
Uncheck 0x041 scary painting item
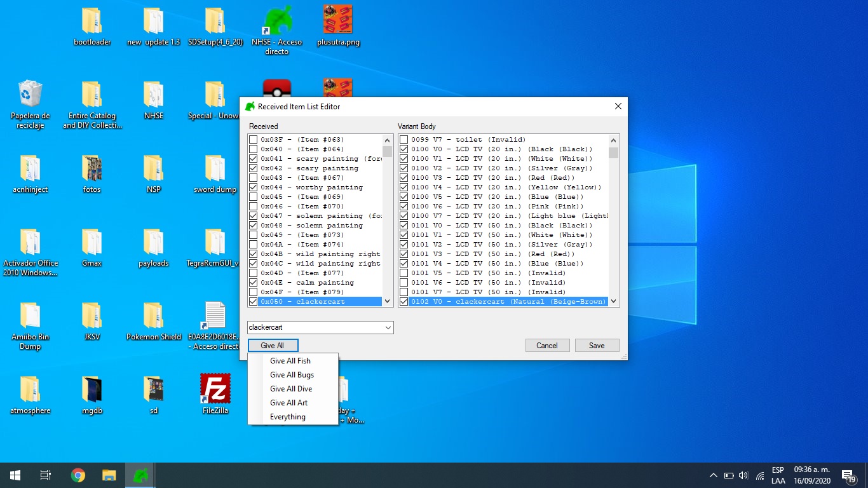click(x=254, y=159)
